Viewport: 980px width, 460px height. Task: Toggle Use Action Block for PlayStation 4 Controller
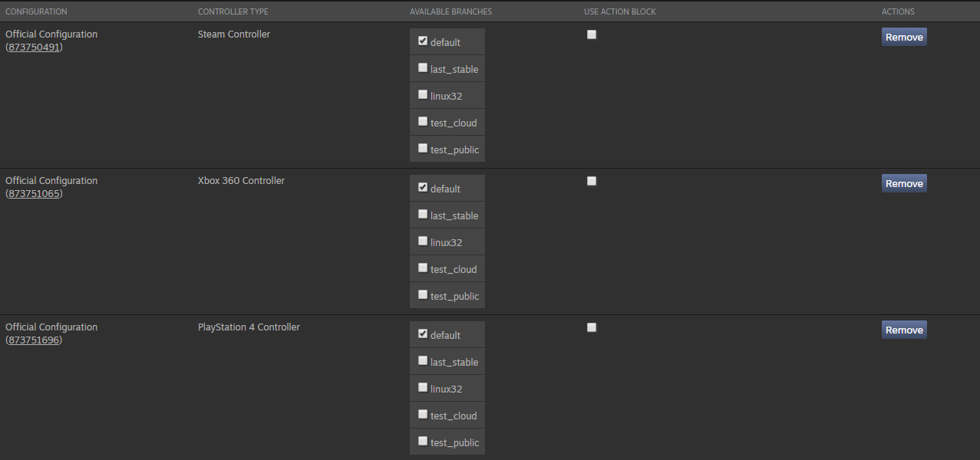pos(592,327)
